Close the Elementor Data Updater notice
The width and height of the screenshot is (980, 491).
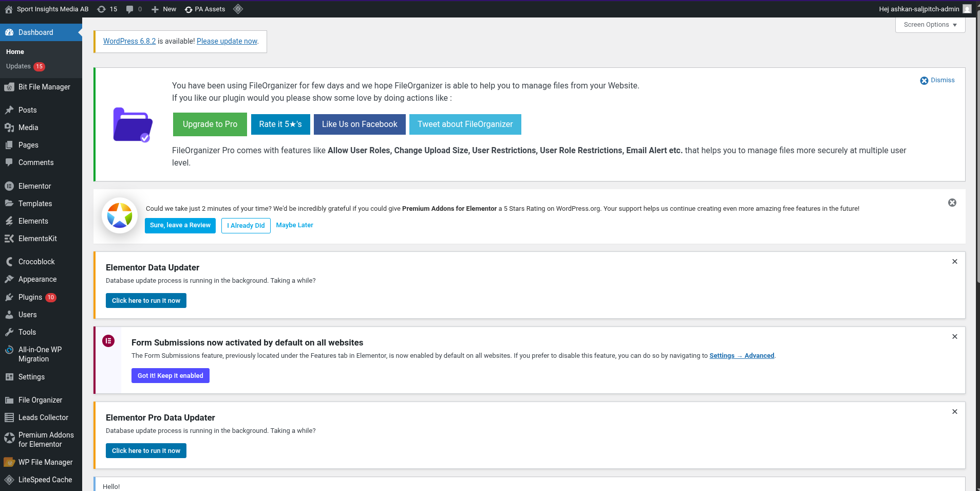[x=954, y=262]
